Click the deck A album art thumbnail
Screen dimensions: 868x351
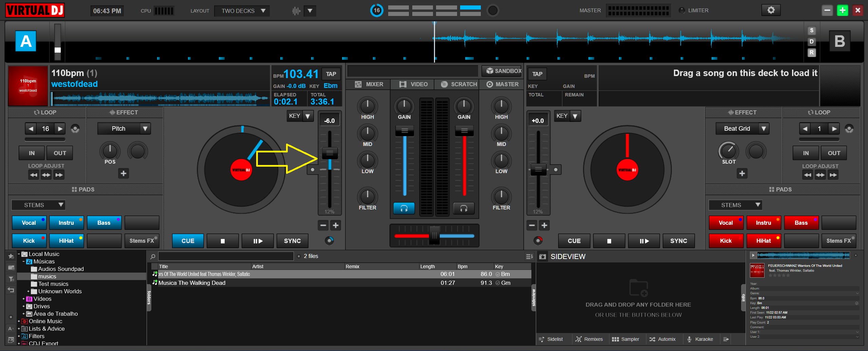tap(28, 86)
